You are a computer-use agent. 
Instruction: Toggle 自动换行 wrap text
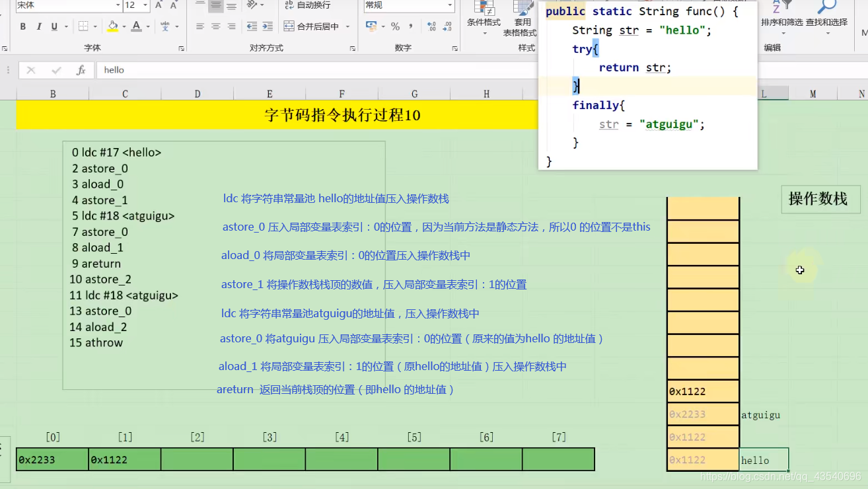click(307, 5)
